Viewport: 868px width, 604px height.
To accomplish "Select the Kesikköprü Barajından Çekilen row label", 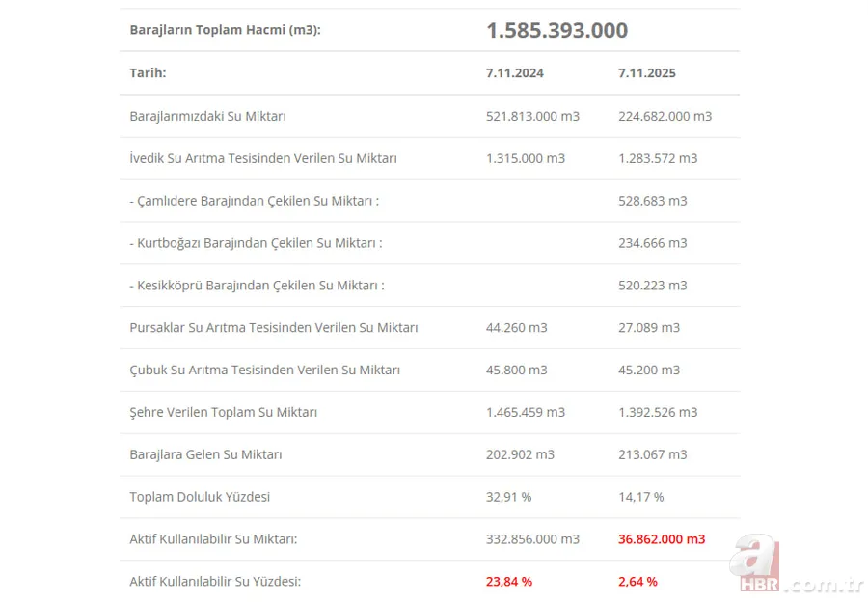I will tap(257, 286).
